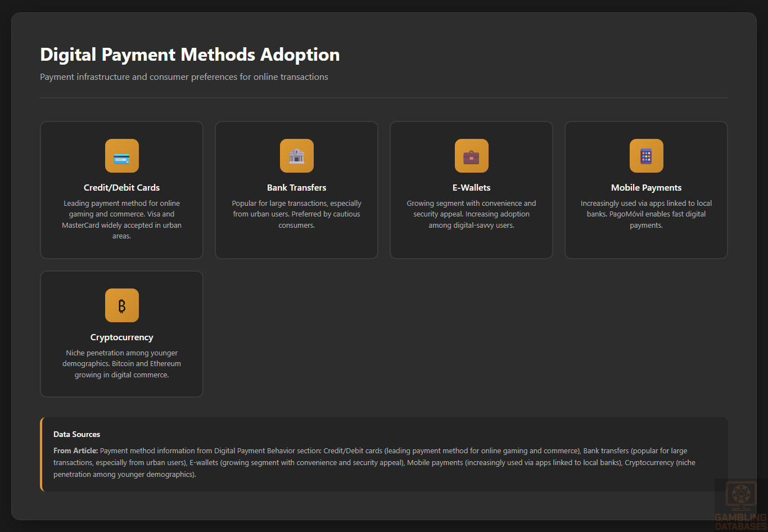768x532 pixels.
Task: Click the Bitcoin cryptocurrency icon
Action: point(121,305)
